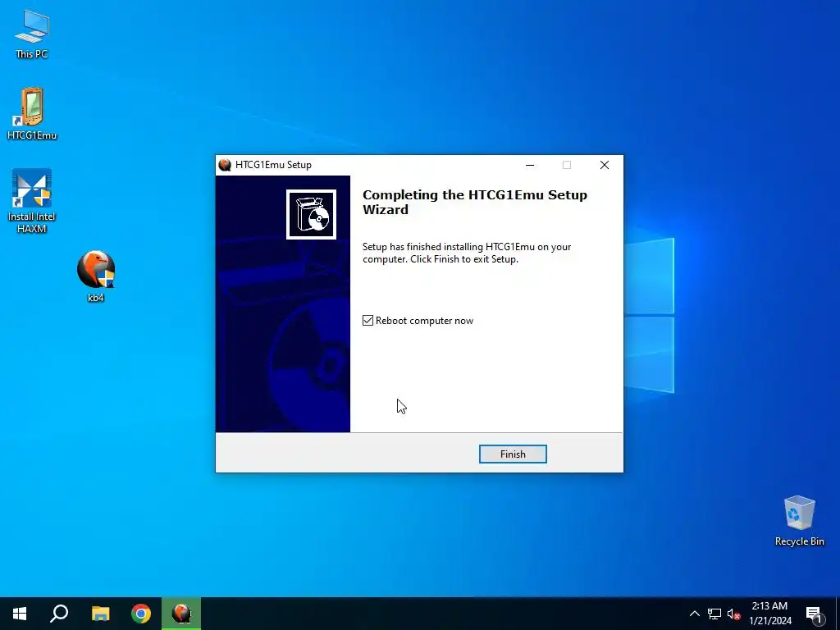Image resolution: width=840 pixels, height=630 pixels.
Task: Click the setup wizard box-and-disc image
Action: [311, 214]
